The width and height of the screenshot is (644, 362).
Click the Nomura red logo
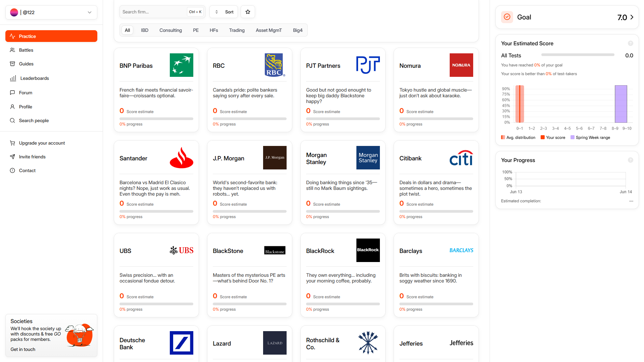click(461, 65)
